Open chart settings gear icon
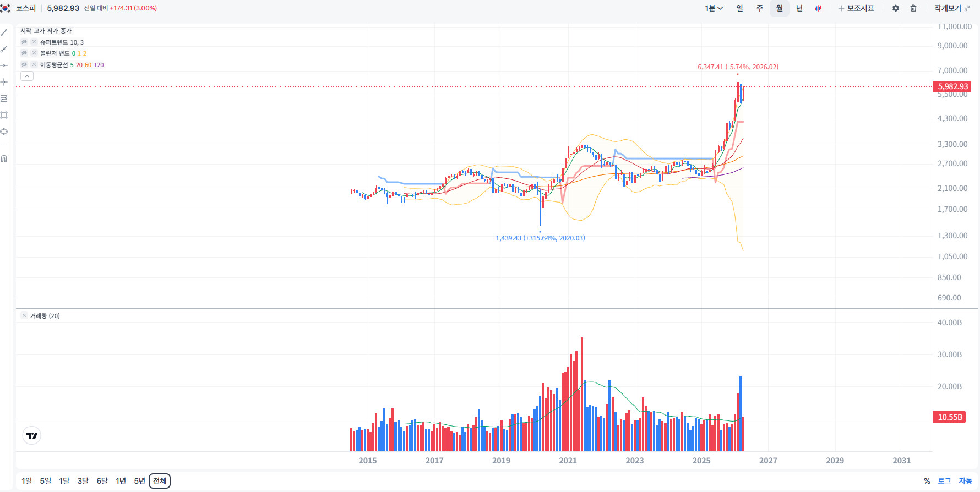980x492 pixels. 896,8
